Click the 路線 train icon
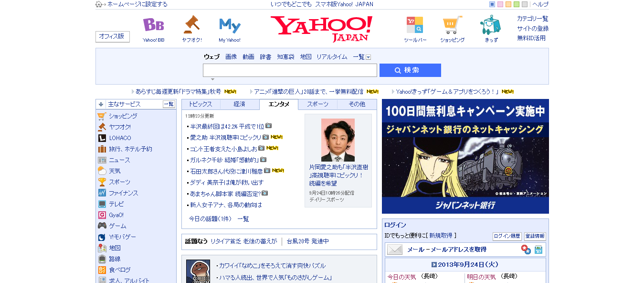The image size is (644, 283). 102,259
